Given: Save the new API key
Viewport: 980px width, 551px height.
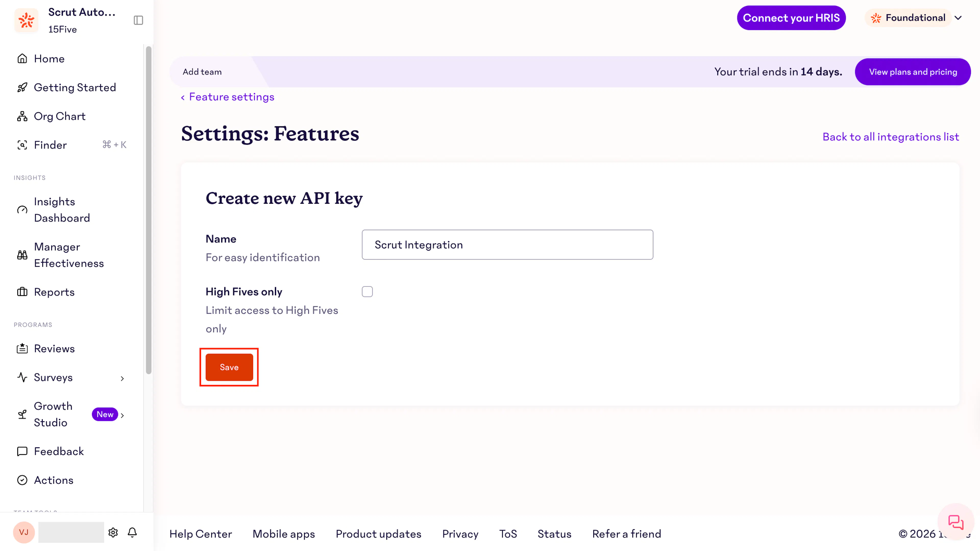Looking at the screenshot, I should tap(229, 367).
